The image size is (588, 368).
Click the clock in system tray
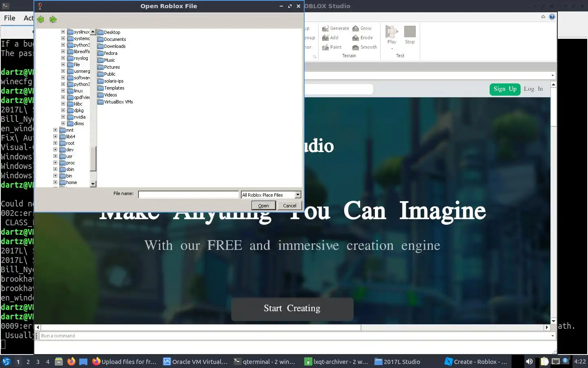(x=580, y=361)
